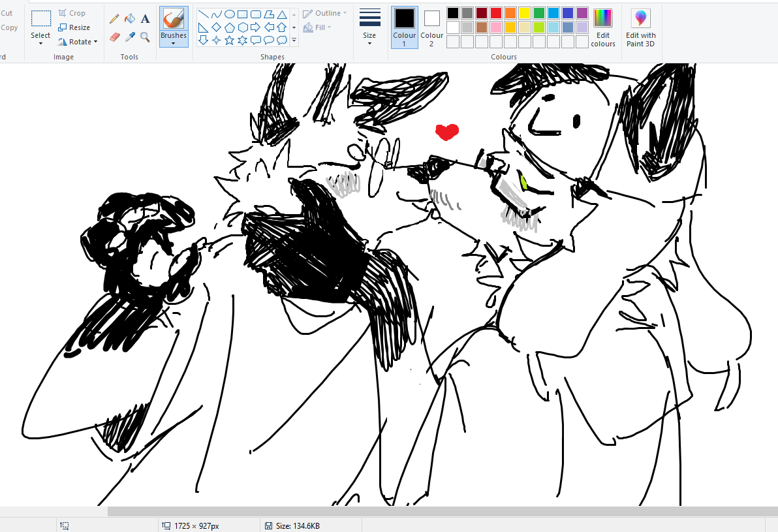Open the Select dropdown arrow

click(40, 44)
